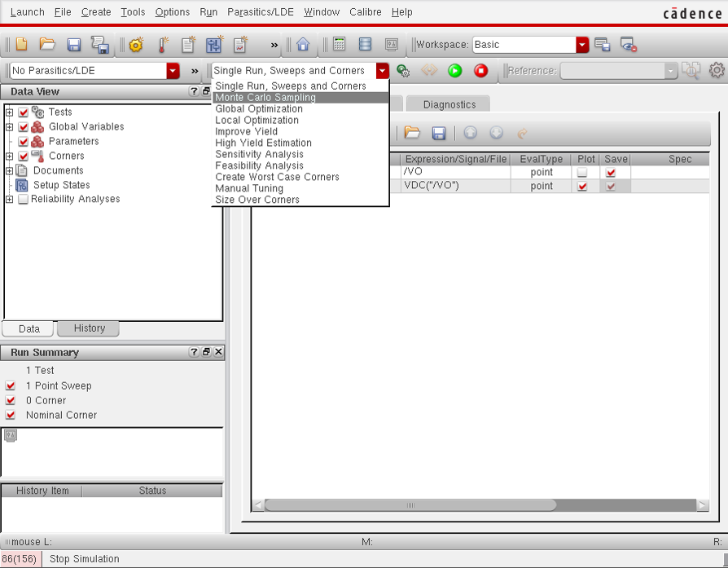Click the Expression/Signal/File column header
The width and height of the screenshot is (728, 568).
click(x=455, y=159)
